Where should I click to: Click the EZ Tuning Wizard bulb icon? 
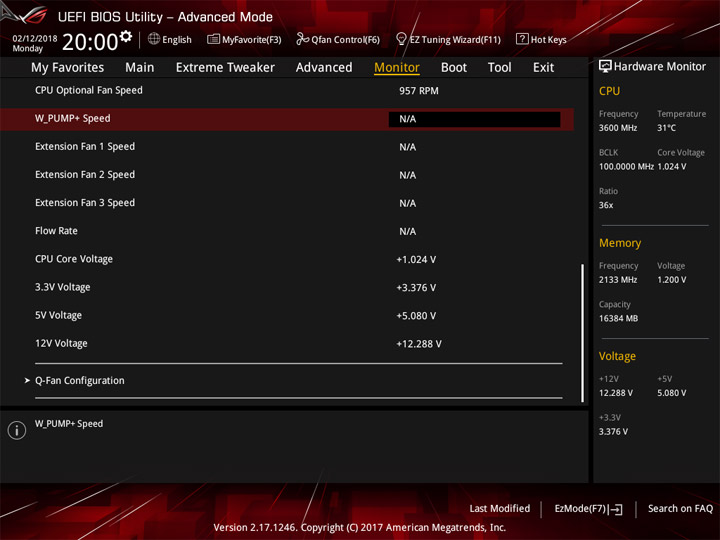[401, 39]
